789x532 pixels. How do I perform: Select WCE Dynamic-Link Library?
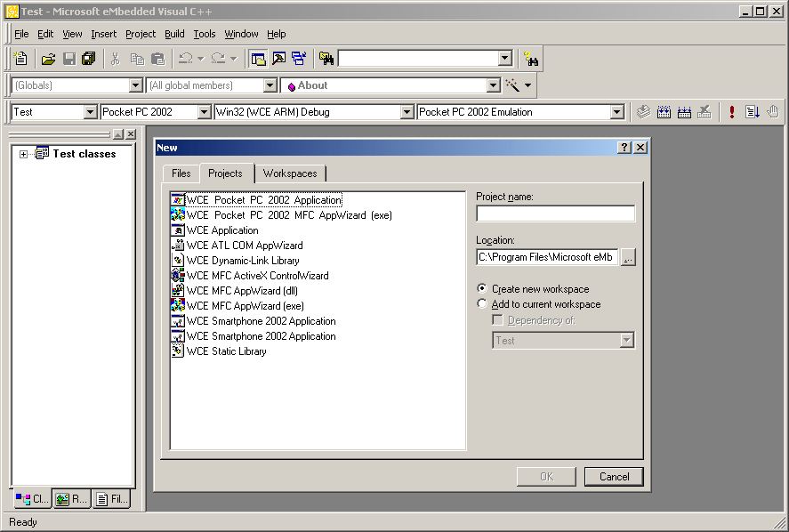pyautogui.click(x=236, y=260)
